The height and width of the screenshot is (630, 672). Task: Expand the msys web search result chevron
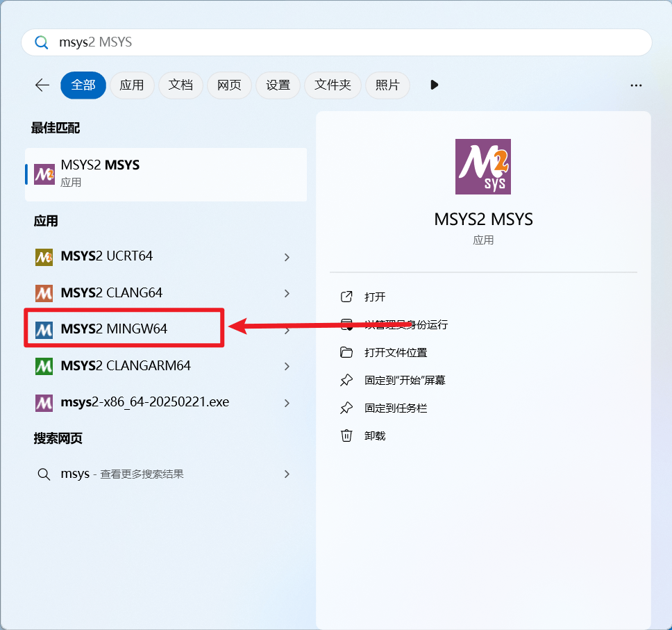point(287,474)
